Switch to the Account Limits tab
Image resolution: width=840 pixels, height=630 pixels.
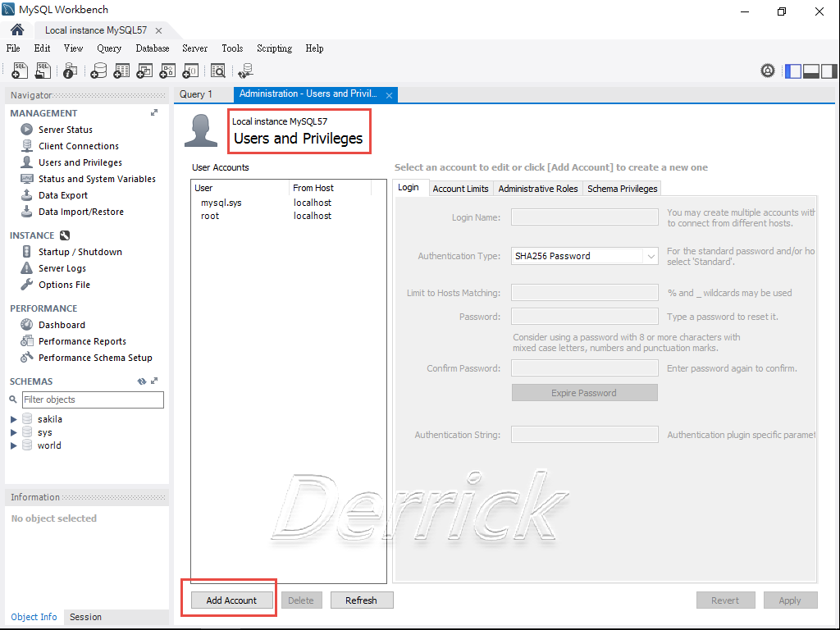(x=461, y=189)
